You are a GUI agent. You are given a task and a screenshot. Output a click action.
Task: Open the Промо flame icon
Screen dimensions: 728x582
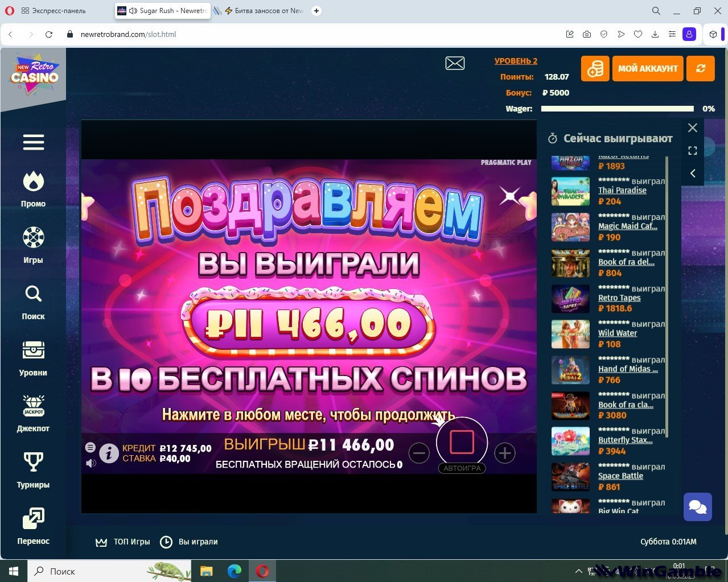pos(33,182)
